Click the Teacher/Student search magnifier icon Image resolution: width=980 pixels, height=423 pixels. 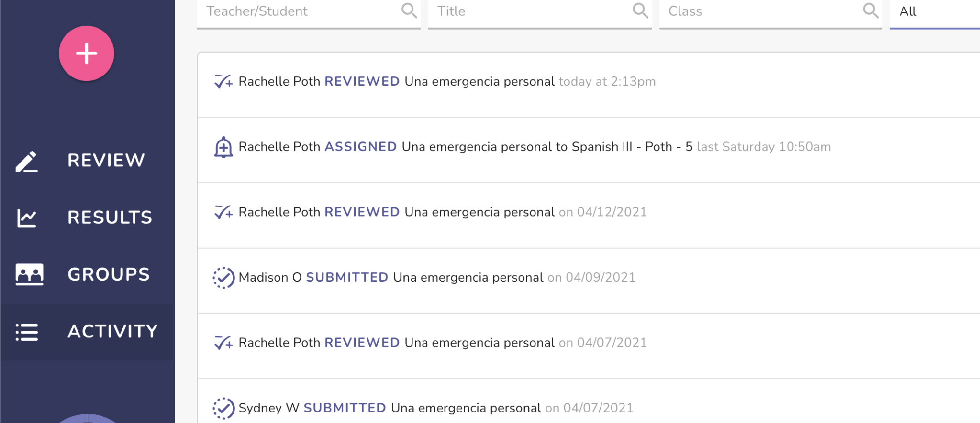[409, 11]
